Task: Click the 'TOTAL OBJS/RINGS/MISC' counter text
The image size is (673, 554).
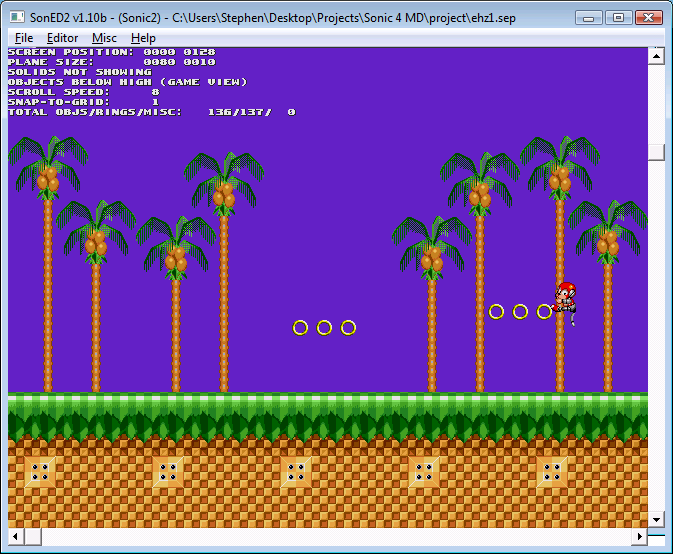Action: pyautogui.click(x=152, y=112)
